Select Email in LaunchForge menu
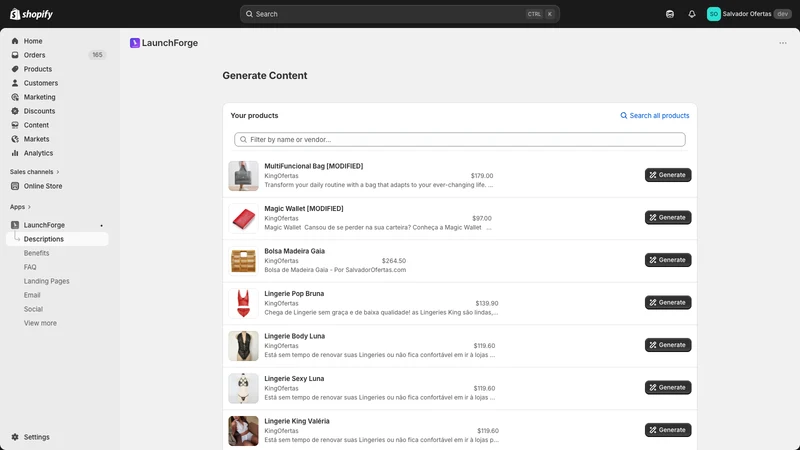800x450 pixels. (x=32, y=295)
